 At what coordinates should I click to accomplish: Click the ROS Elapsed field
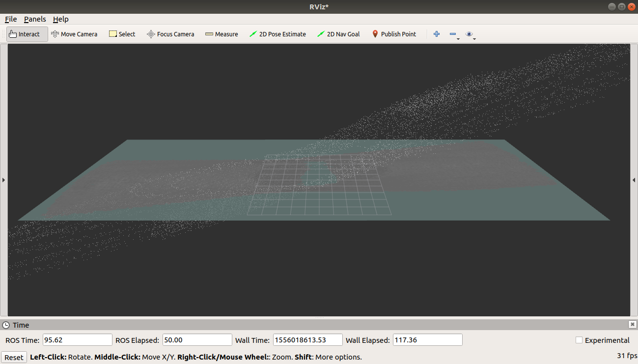coord(197,340)
